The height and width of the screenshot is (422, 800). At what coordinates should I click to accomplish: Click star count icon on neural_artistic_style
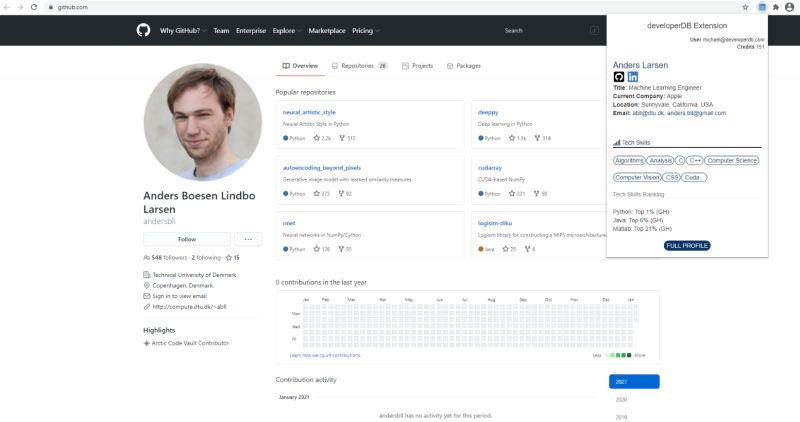316,138
